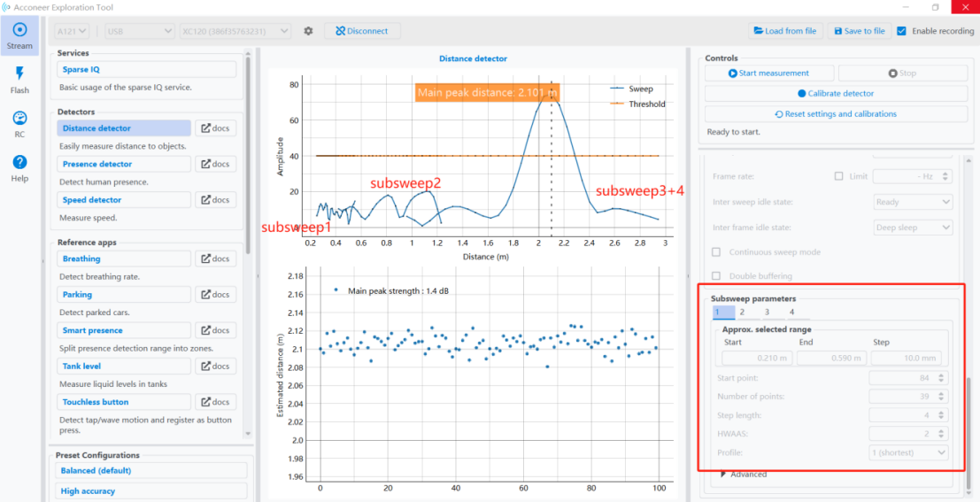
Task: Open docs for Breathing app
Action: pos(216,259)
